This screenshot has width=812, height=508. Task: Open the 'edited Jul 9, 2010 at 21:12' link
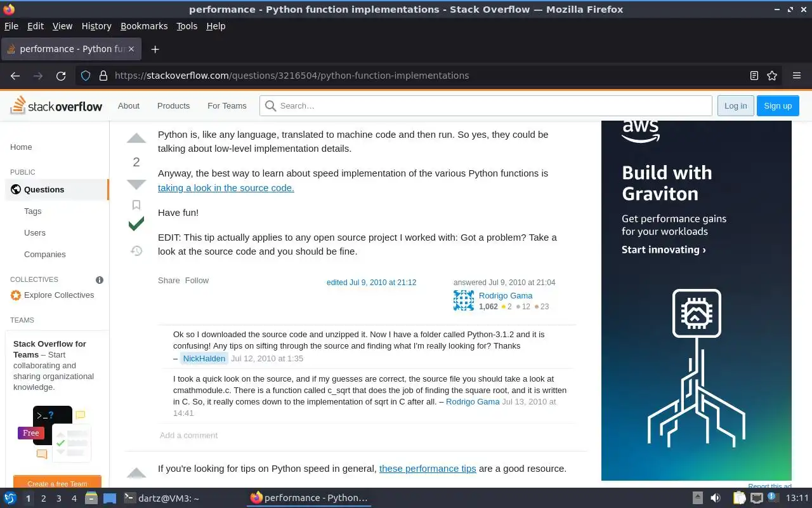tap(371, 283)
